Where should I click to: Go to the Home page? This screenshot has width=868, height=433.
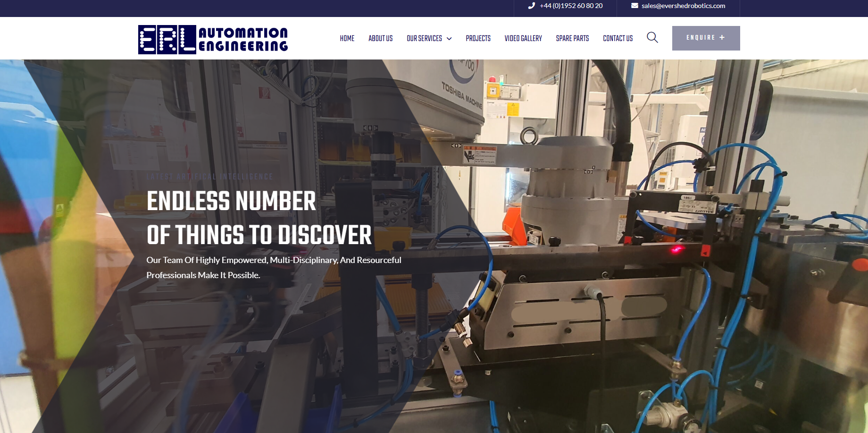pos(347,39)
